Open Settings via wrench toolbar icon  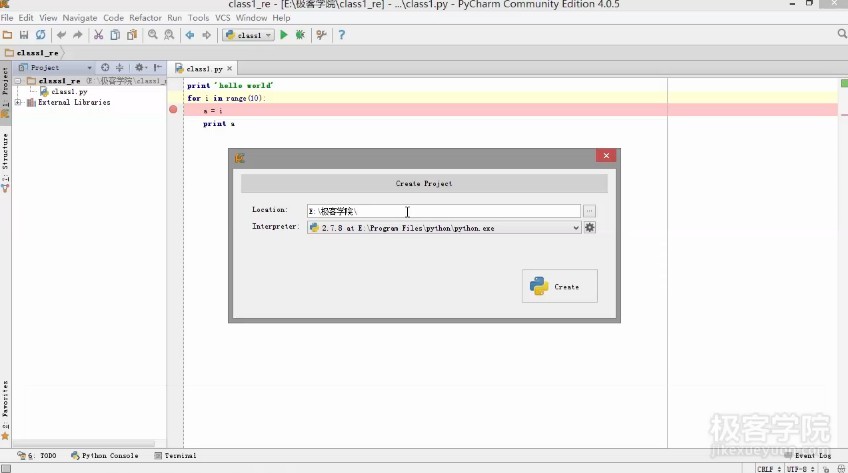(x=321, y=35)
